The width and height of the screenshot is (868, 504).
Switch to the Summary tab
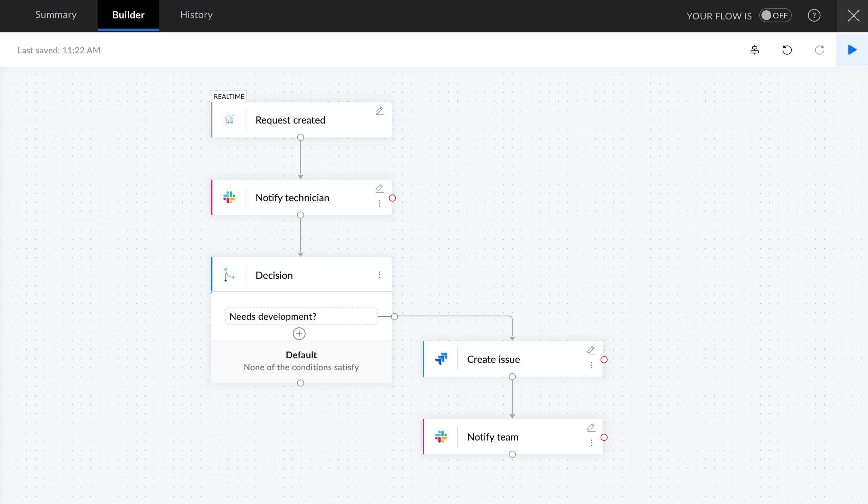click(56, 15)
